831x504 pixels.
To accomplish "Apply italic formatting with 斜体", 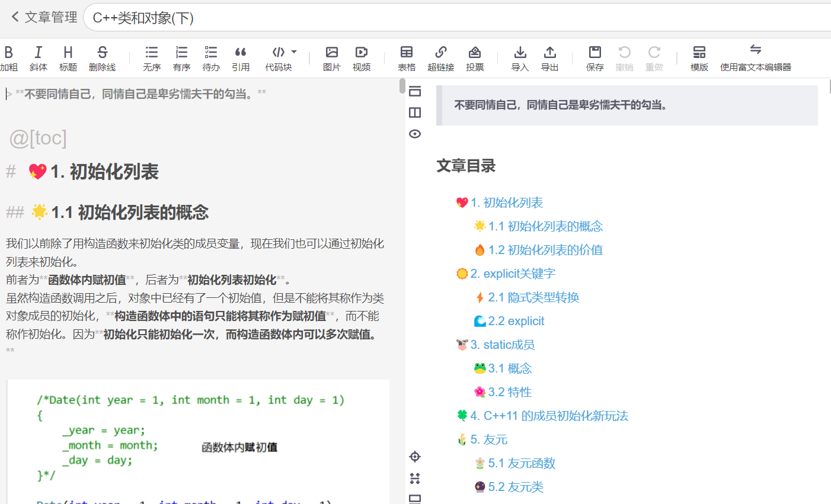I will click(x=39, y=59).
